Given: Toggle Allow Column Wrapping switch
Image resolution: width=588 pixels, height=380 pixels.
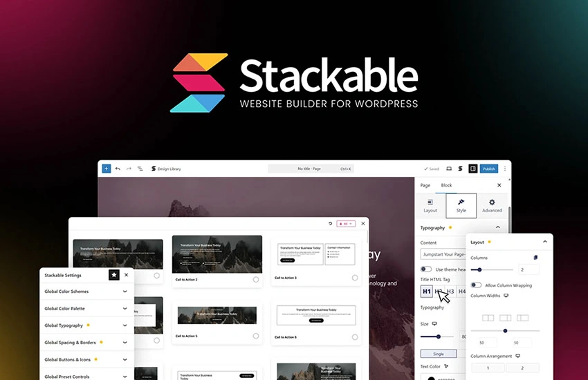Looking at the screenshot, I should click(x=476, y=285).
